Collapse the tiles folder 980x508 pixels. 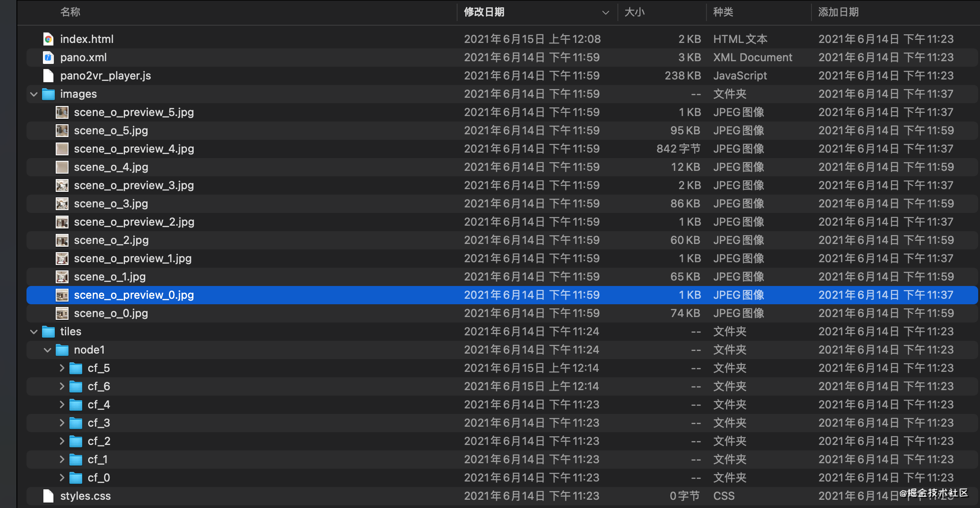[x=34, y=332]
